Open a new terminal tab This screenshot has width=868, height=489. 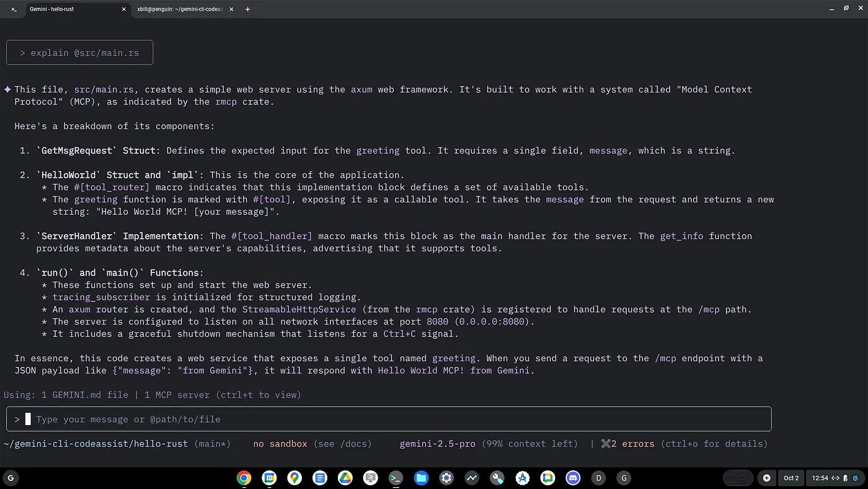pyautogui.click(x=248, y=9)
